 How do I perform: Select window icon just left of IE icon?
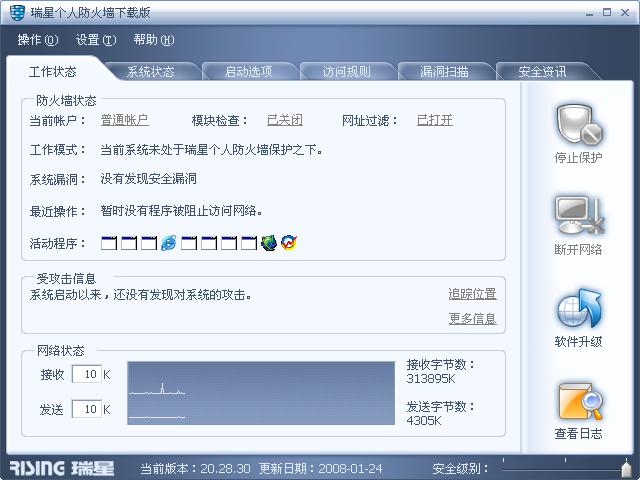click(x=149, y=243)
